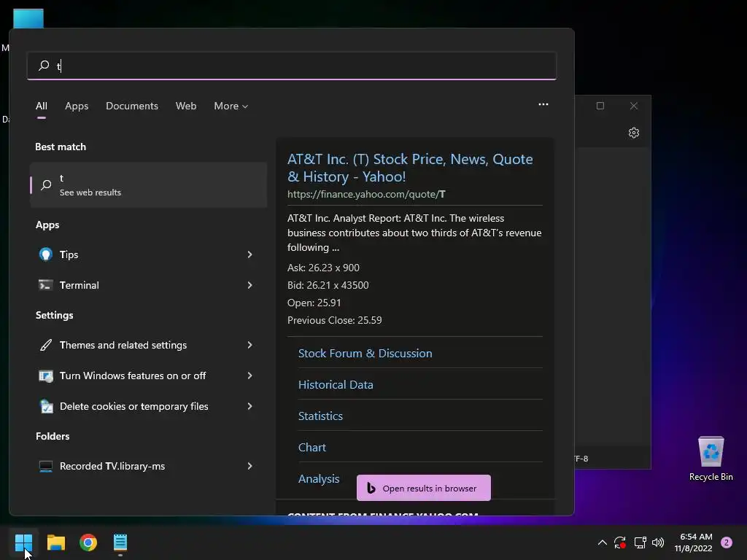Show hidden icons tray chevron
The height and width of the screenshot is (560, 747).
tap(602, 542)
